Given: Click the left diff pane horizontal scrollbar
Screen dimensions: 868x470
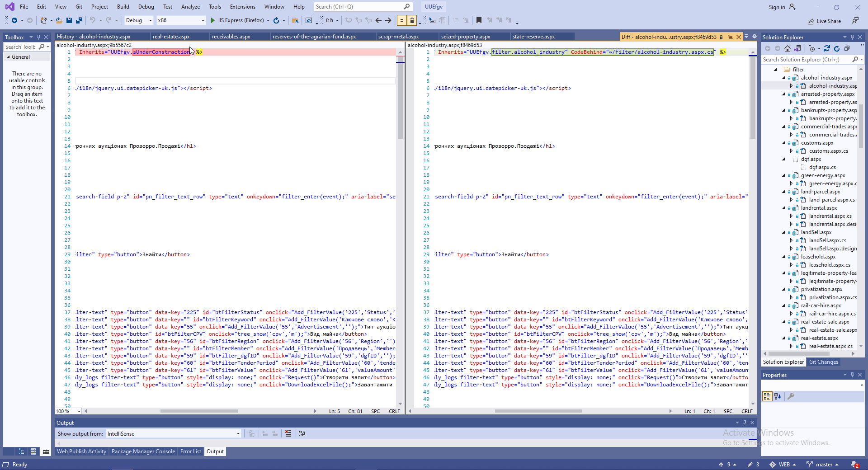Looking at the screenshot, I should point(199,411).
